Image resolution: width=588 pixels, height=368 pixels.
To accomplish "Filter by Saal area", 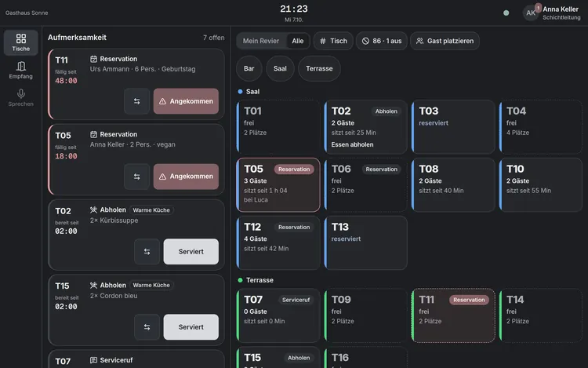I will click(280, 68).
